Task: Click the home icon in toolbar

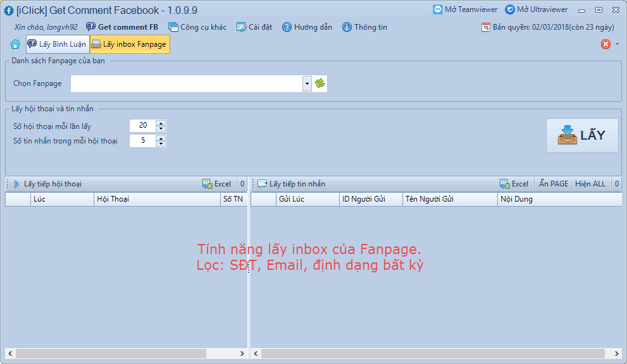Action: (15, 44)
